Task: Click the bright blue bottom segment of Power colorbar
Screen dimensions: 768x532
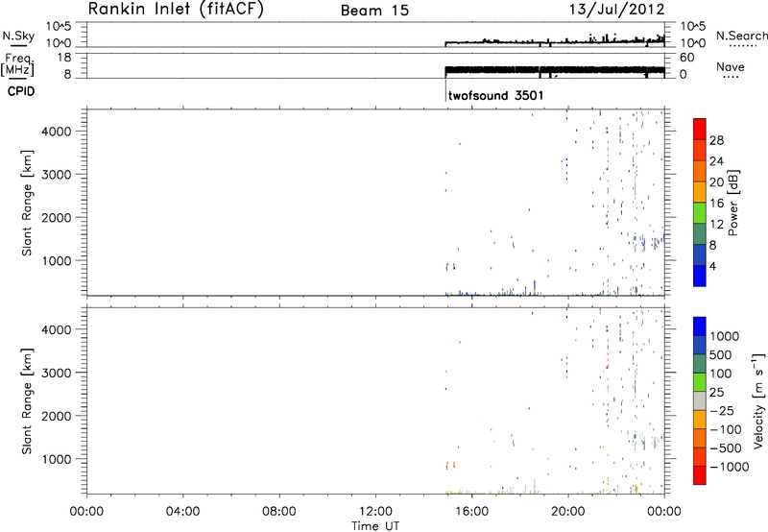Action: (x=700, y=276)
